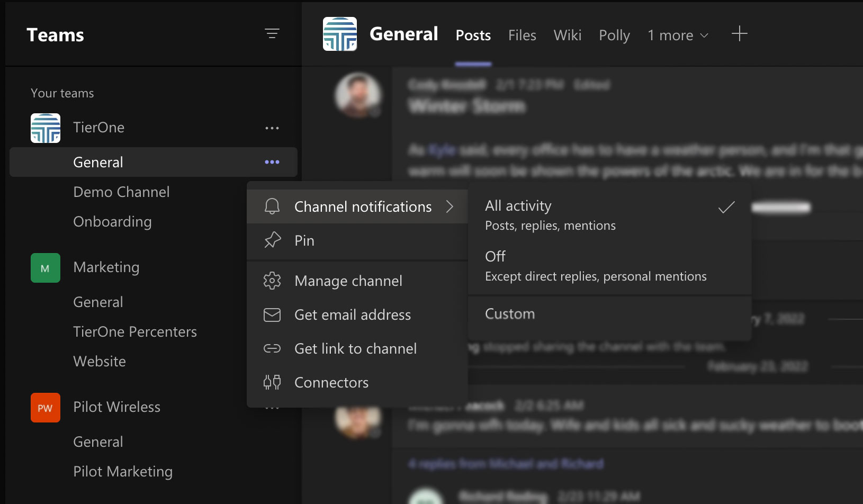863x504 pixels.
Task: Click the bell icon for Channel notifications
Action: pyautogui.click(x=272, y=206)
